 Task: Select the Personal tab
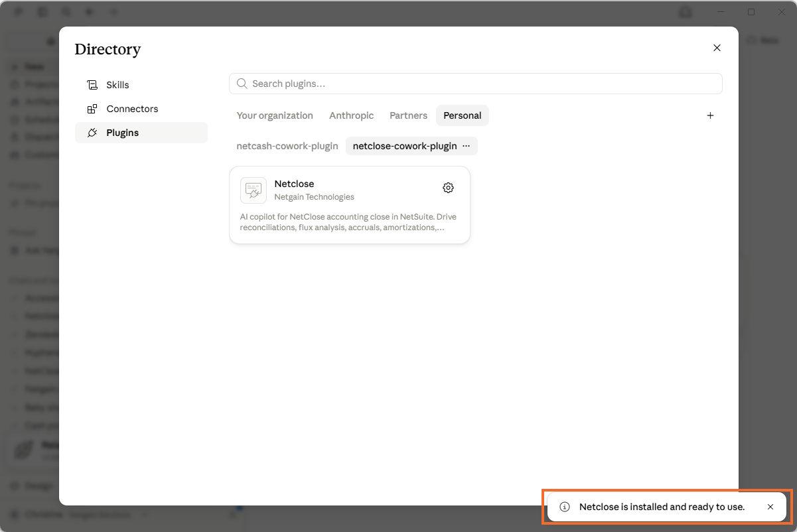(463, 115)
